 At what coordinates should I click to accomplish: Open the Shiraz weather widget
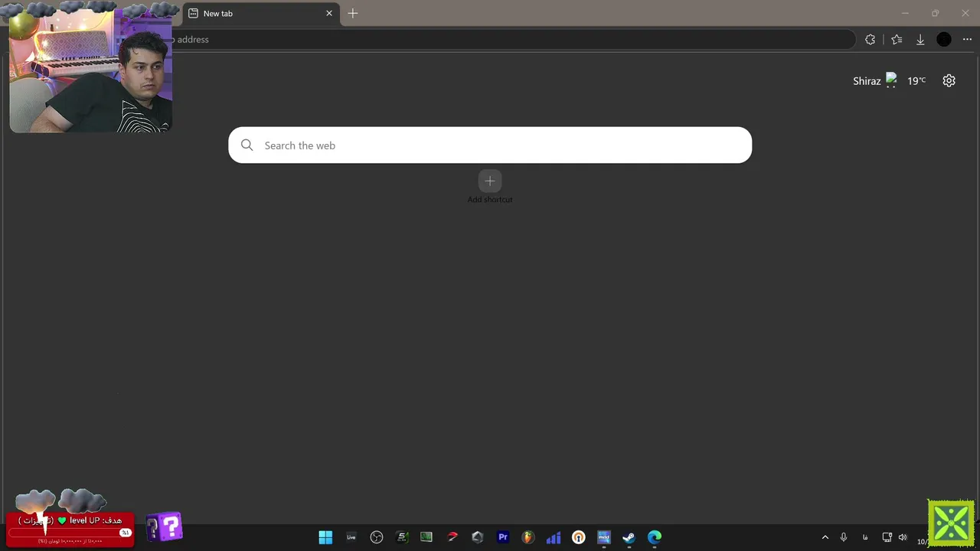point(889,80)
